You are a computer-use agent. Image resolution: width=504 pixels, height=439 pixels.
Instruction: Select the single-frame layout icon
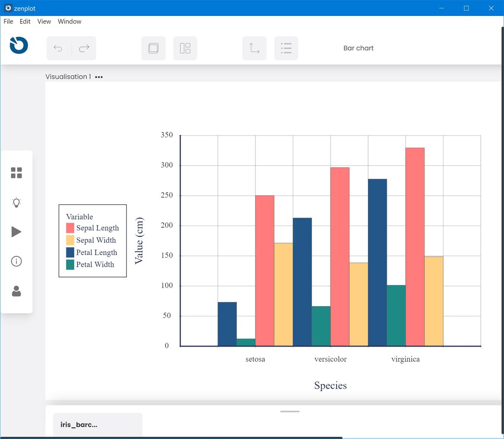point(153,48)
